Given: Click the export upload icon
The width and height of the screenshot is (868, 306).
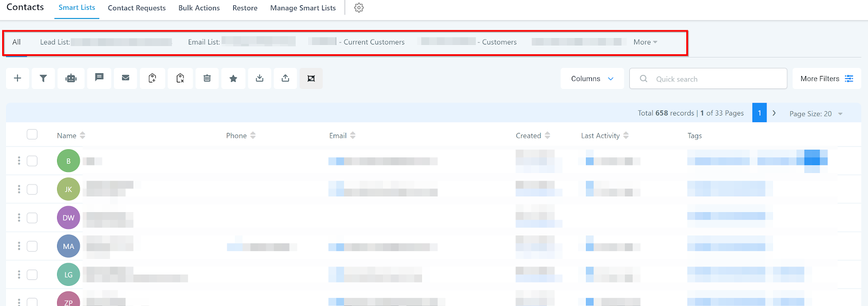Looking at the screenshot, I should pos(285,78).
